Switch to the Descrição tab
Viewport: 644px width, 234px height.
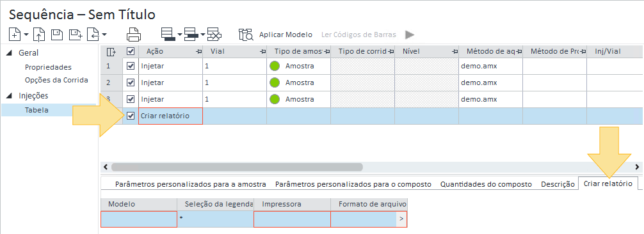[x=558, y=184]
